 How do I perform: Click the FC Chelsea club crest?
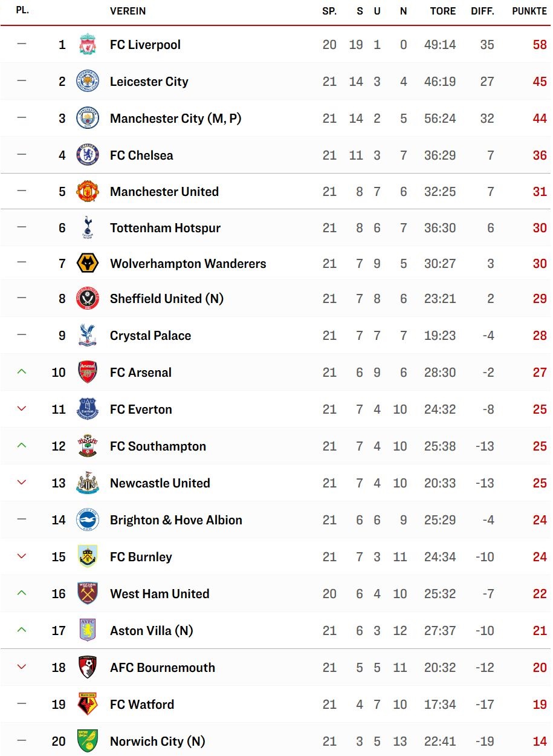(x=88, y=155)
